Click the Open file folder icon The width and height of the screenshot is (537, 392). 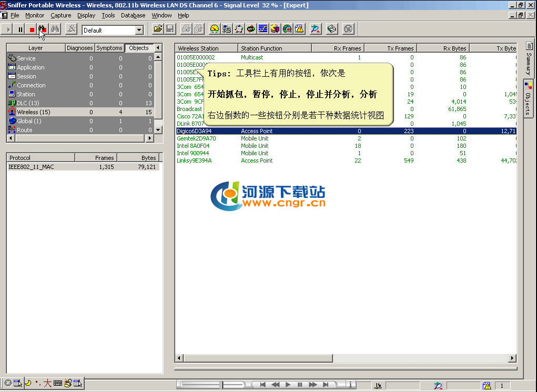tap(157, 29)
